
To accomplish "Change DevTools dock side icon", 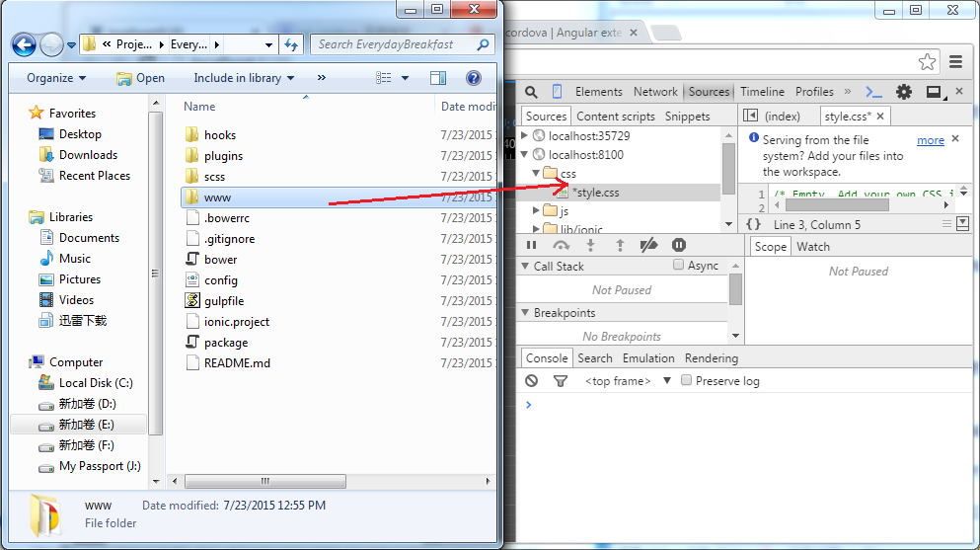I will coord(935,93).
